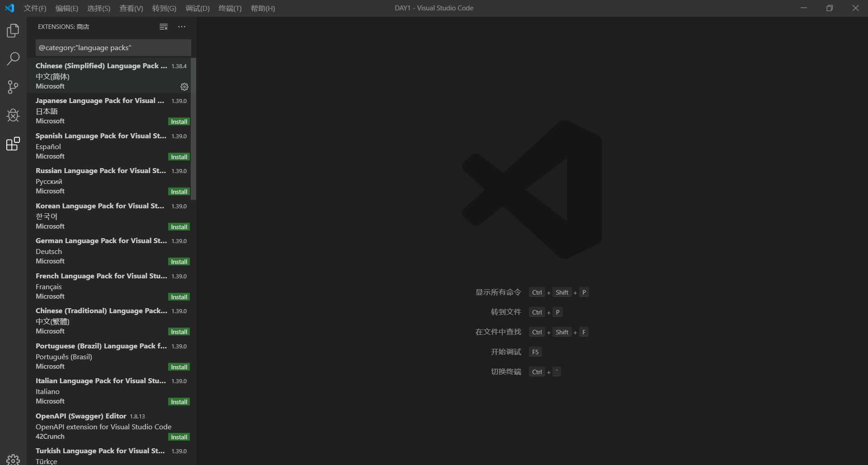The image size is (868, 465).
Task: Restore down the VS Code window
Action: coord(830,8)
